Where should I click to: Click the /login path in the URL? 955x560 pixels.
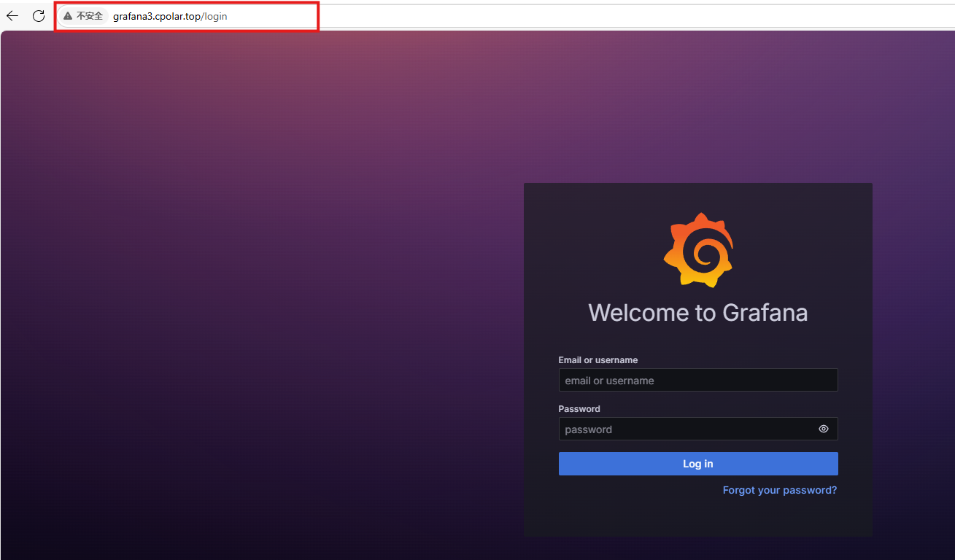pyautogui.click(x=214, y=16)
